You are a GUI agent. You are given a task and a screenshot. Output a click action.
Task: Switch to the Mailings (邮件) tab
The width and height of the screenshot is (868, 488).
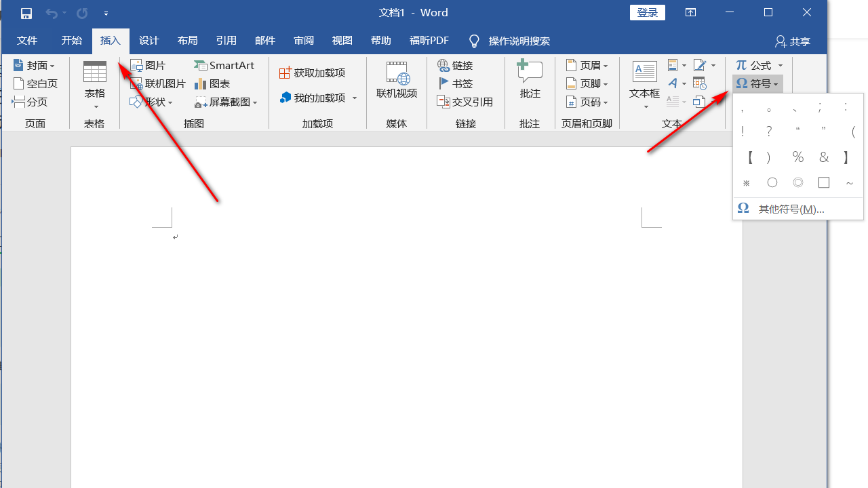265,41
